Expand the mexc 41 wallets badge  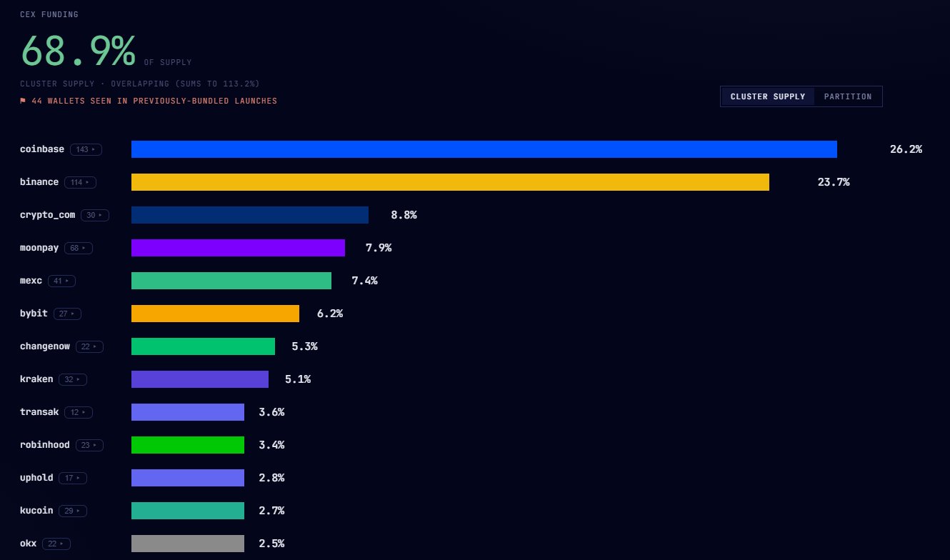[x=61, y=281]
